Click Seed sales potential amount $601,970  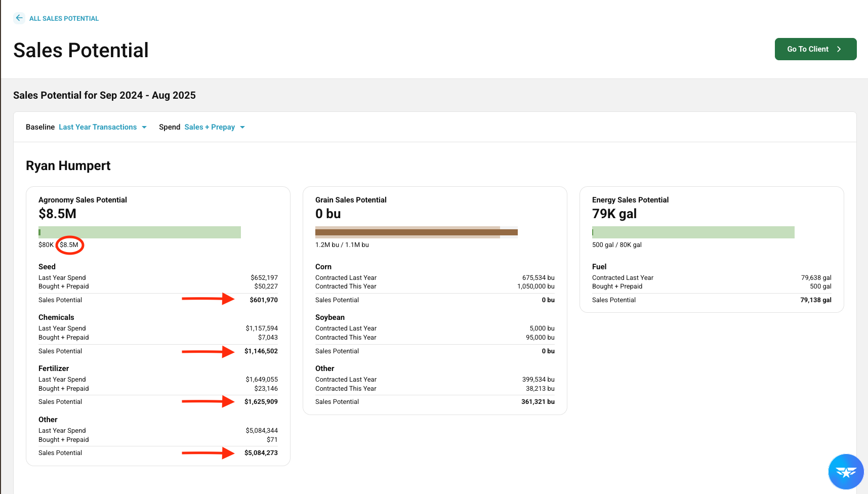(264, 300)
